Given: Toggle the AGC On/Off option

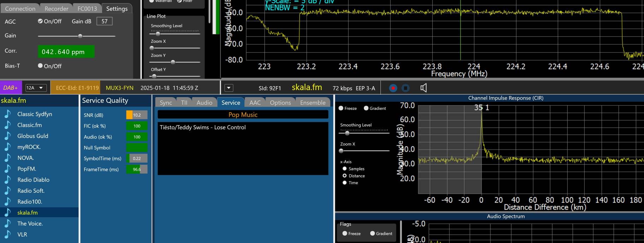Looking at the screenshot, I should coord(40,21).
